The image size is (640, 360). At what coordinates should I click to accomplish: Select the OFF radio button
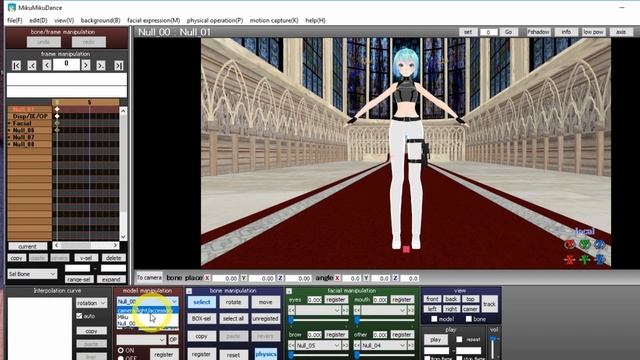121,358
